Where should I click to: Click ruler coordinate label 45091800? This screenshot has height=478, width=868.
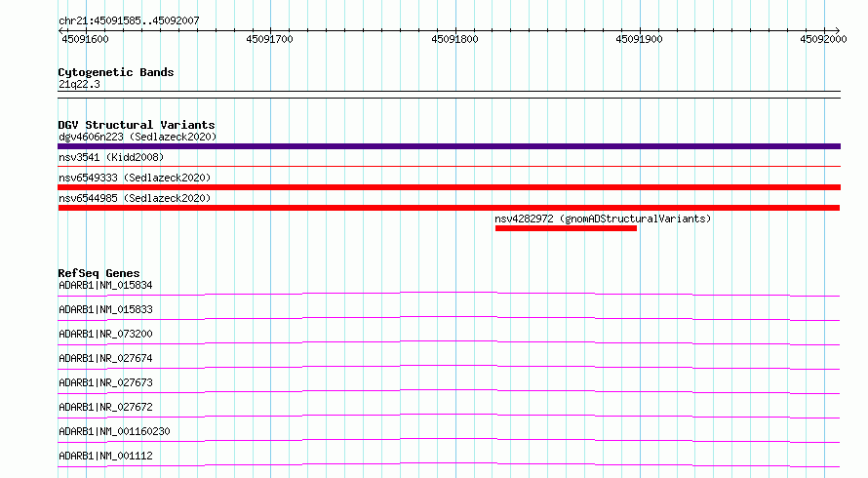[454, 39]
